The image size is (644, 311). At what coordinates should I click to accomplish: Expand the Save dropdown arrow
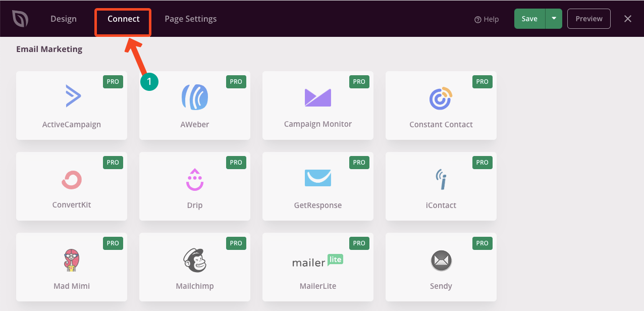554,19
